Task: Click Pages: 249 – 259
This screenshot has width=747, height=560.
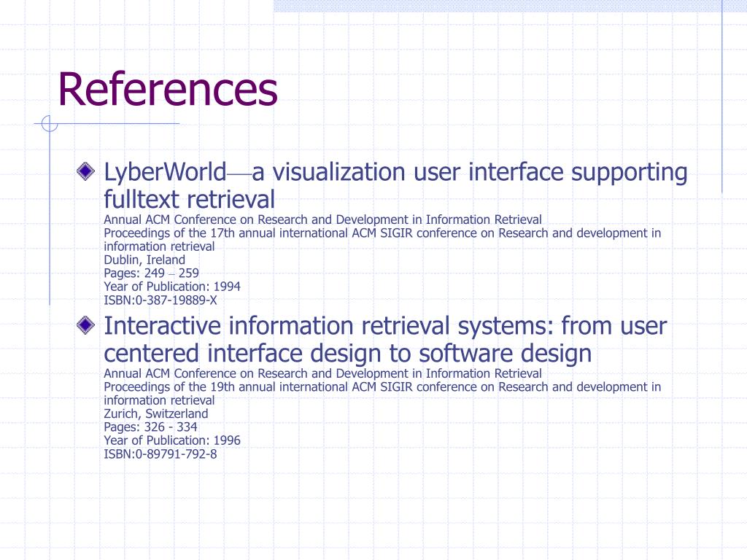Action: click(x=151, y=273)
